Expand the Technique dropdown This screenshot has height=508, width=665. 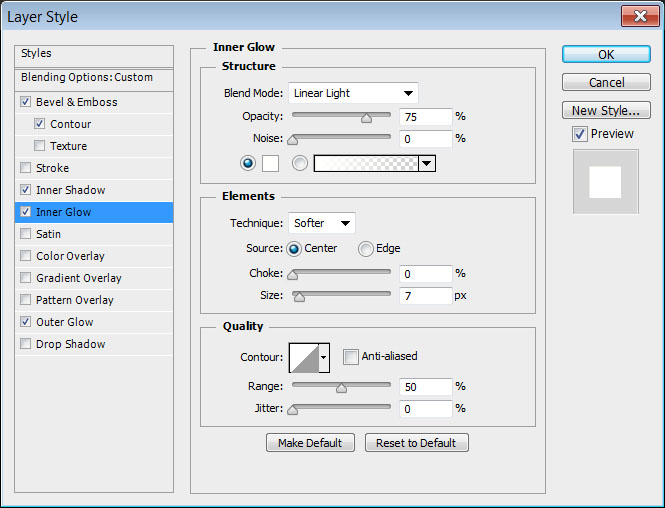(322, 223)
